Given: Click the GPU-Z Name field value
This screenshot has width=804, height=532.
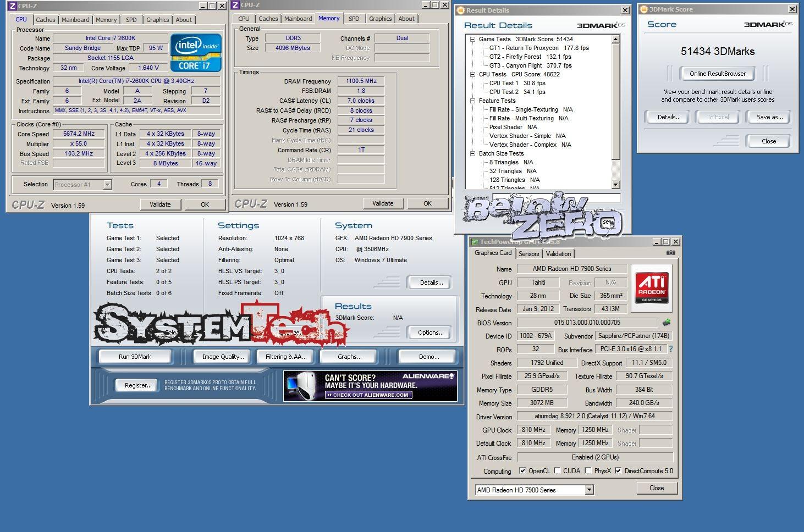Looking at the screenshot, I should [571, 269].
